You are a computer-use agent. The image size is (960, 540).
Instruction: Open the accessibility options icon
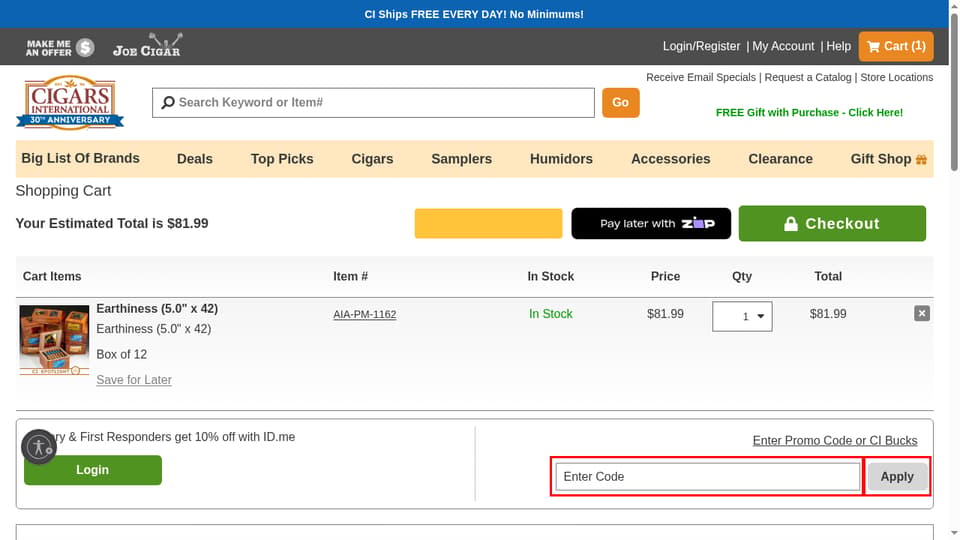tap(39, 447)
